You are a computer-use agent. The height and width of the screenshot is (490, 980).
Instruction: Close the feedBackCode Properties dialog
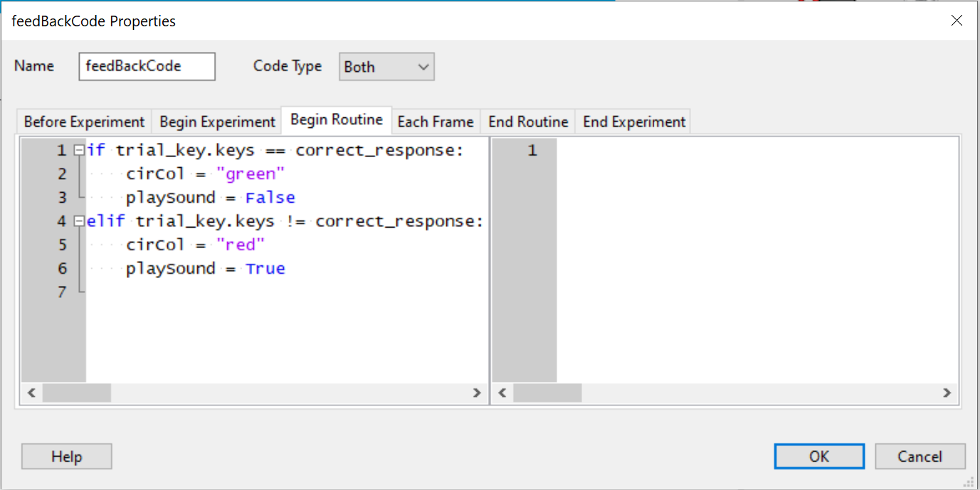pyautogui.click(x=957, y=21)
